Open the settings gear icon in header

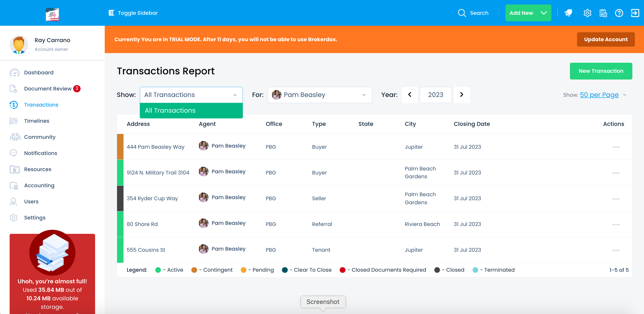(x=587, y=13)
